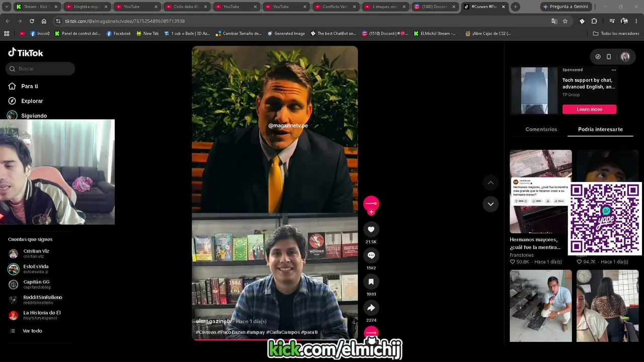Screen dimensions: 644x362
Task: Switch to the Stream - Kick tab
Action: [36, 7]
